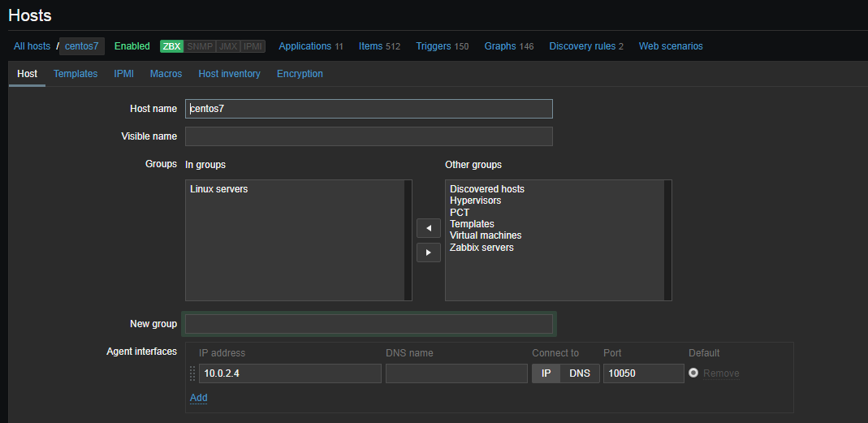This screenshot has width=868, height=423.
Task: Switch to the Macros tab
Action: [166, 74]
